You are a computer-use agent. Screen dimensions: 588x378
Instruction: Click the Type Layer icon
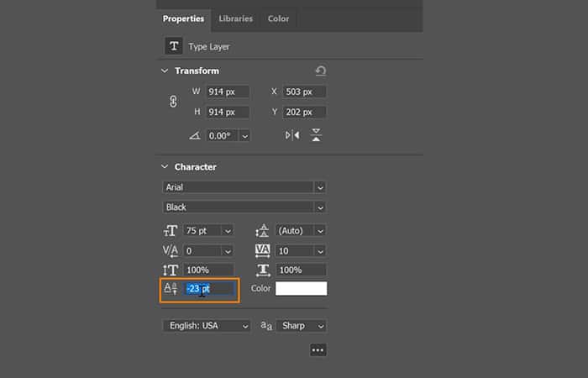click(x=175, y=46)
